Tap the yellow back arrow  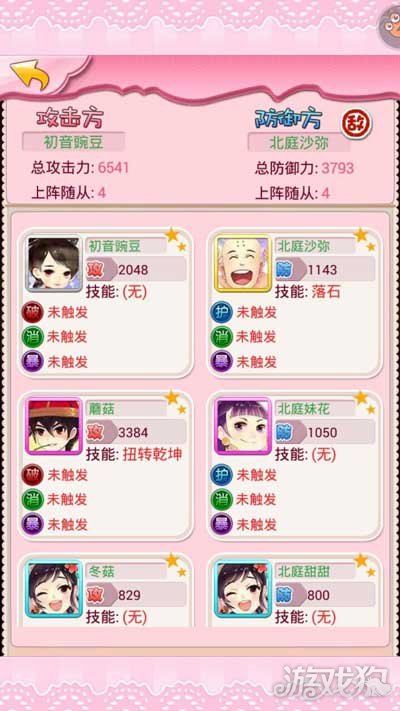[x=30, y=75]
